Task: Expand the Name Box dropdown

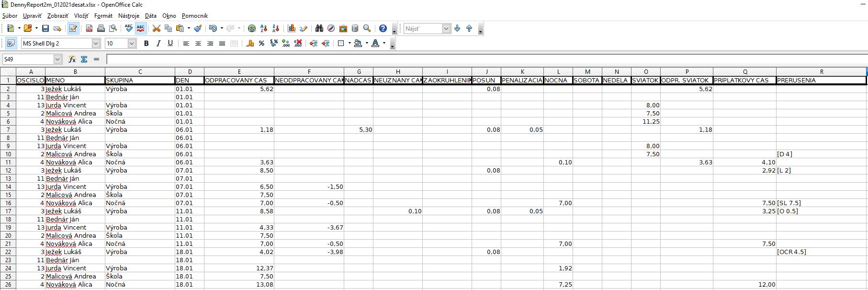Action: click(x=58, y=59)
